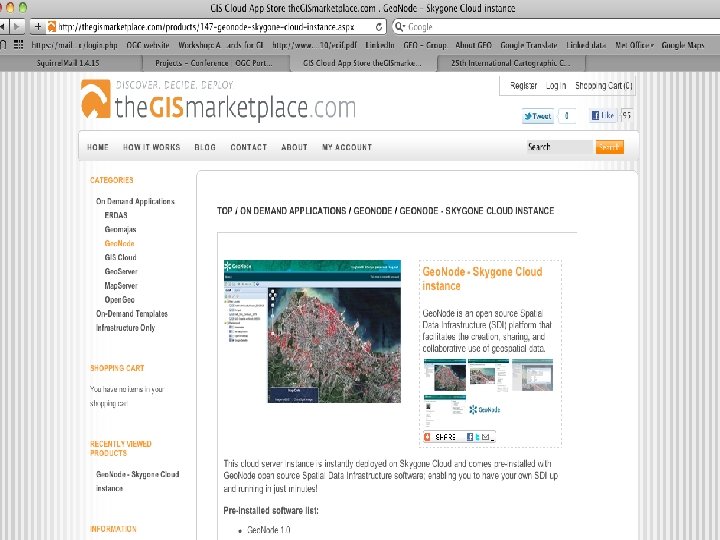720x540 pixels.
Task: Click GeoNode - Skygone Cloud instance title
Action: [482, 279]
